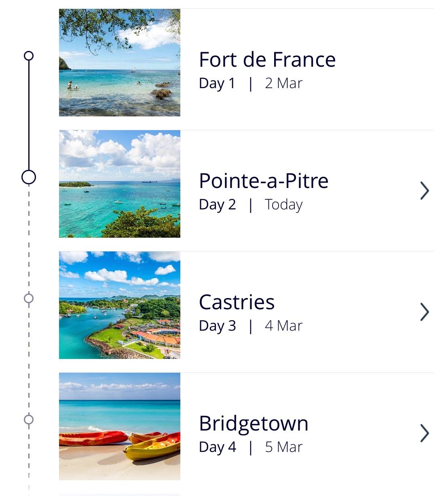Select the Castries harbor photo
This screenshot has width=448, height=496.
tap(120, 305)
